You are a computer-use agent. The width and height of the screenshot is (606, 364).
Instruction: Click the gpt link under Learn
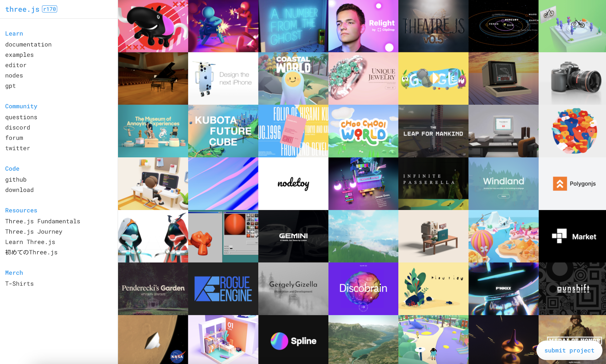(x=10, y=86)
